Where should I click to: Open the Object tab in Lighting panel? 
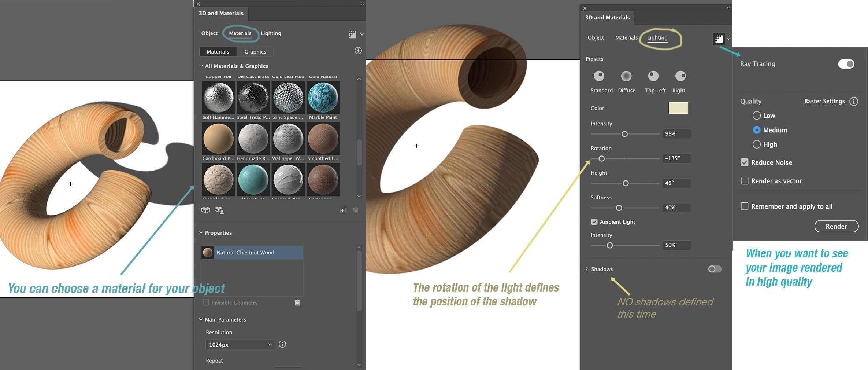pyautogui.click(x=596, y=38)
